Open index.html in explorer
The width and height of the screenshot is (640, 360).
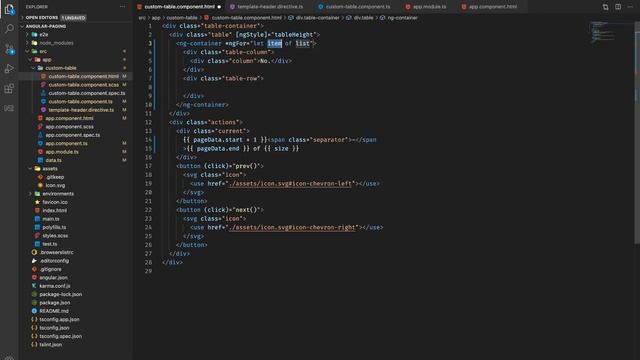(x=54, y=211)
